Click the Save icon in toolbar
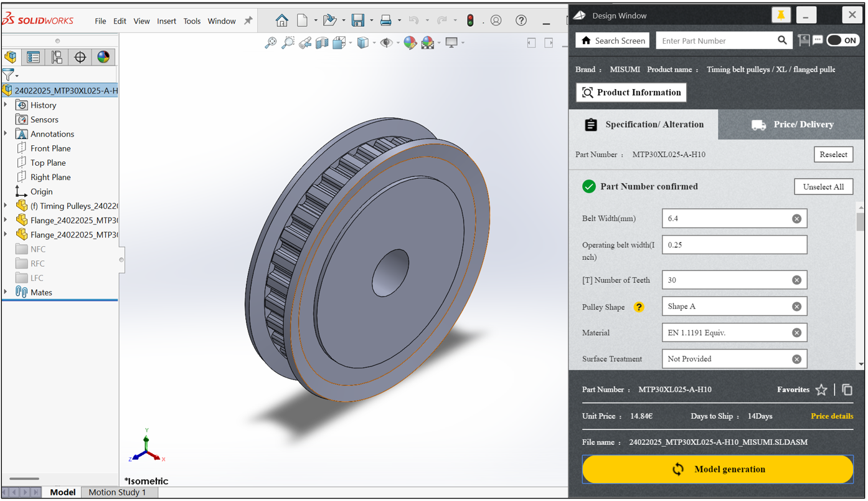 click(x=357, y=21)
